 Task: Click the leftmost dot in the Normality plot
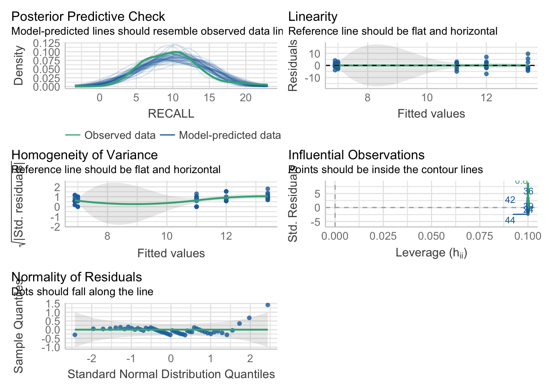click(75, 335)
